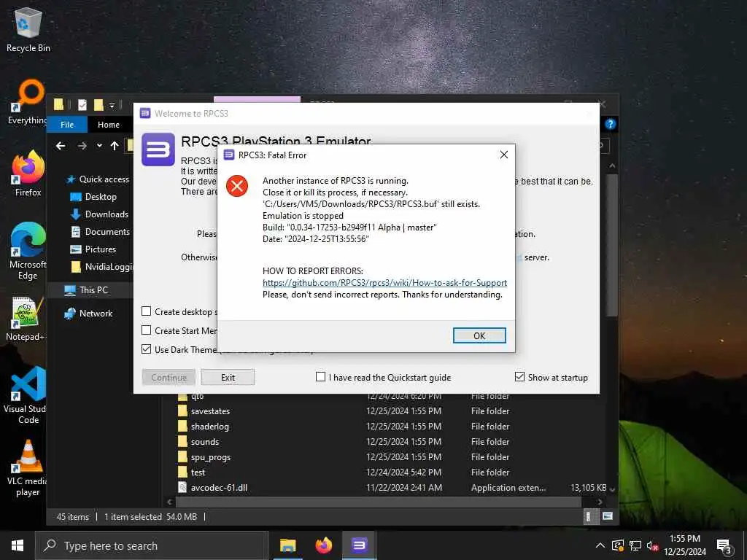Go back with File Explorer back arrow

tap(61, 146)
